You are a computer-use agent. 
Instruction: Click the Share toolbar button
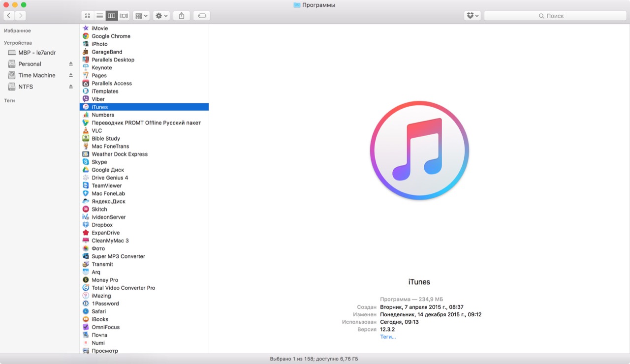[182, 16]
